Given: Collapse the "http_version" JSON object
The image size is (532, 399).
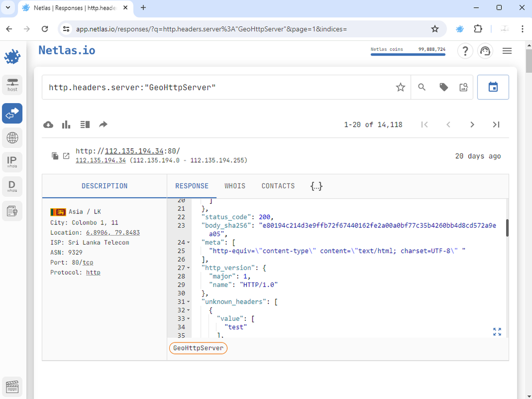Looking at the screenshot, I should (188, 268).
